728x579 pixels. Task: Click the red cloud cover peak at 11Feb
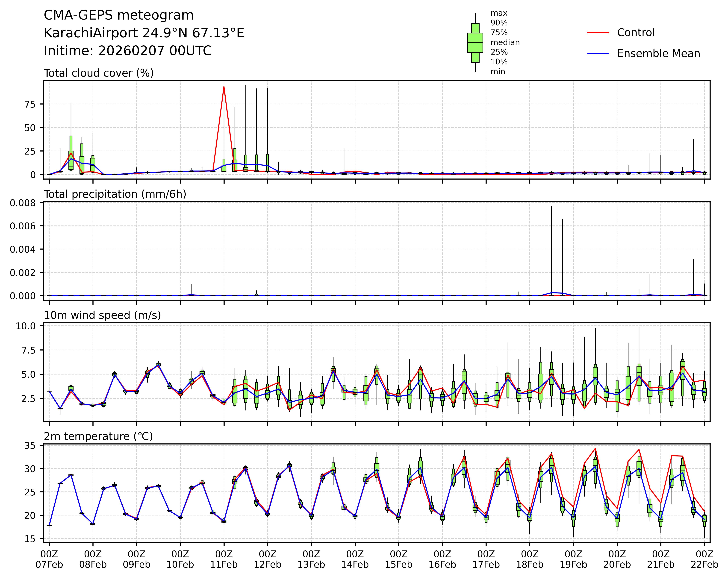[x=224, y=87]
